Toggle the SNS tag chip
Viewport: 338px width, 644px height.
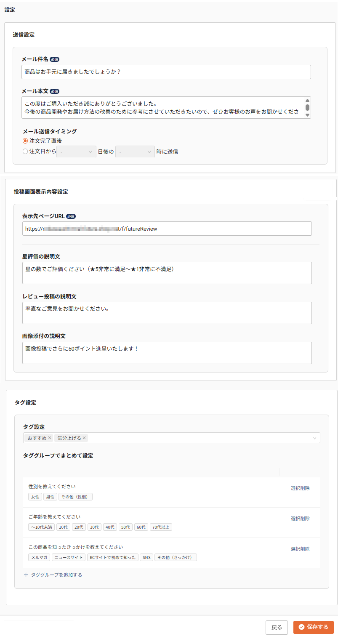click(146, 557)
